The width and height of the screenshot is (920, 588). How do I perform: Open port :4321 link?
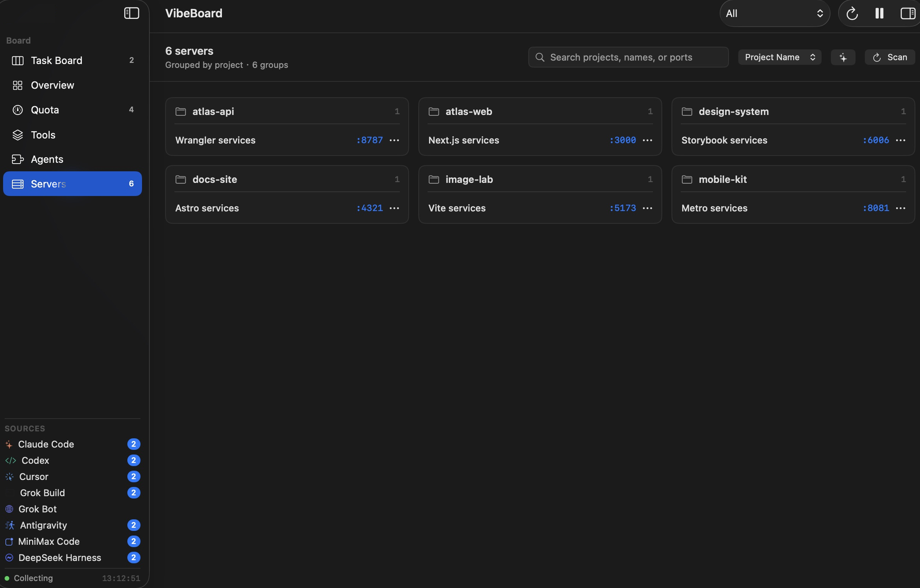tap(370, 208)
